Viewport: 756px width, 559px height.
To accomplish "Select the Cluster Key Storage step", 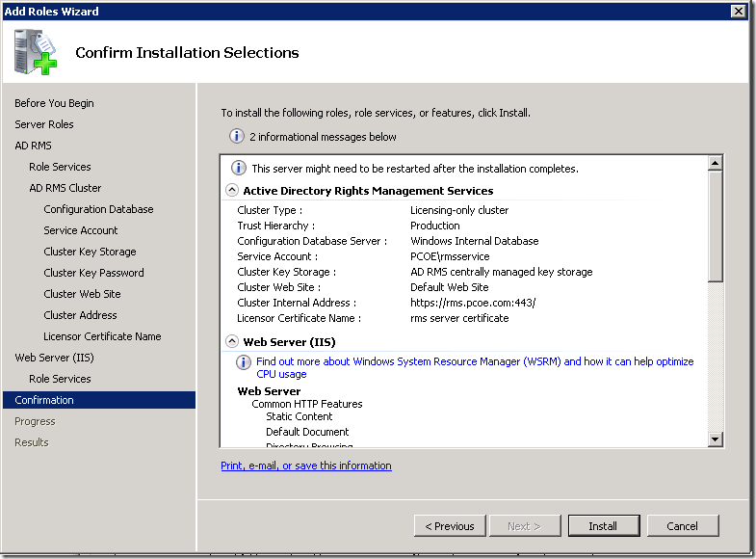I will pos(90,252).
